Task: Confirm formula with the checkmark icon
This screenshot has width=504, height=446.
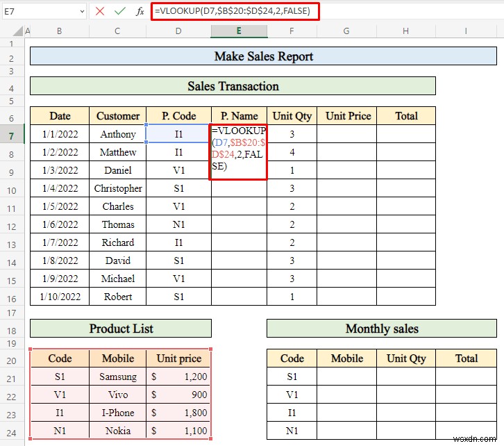Action: [x=119, y=12]
